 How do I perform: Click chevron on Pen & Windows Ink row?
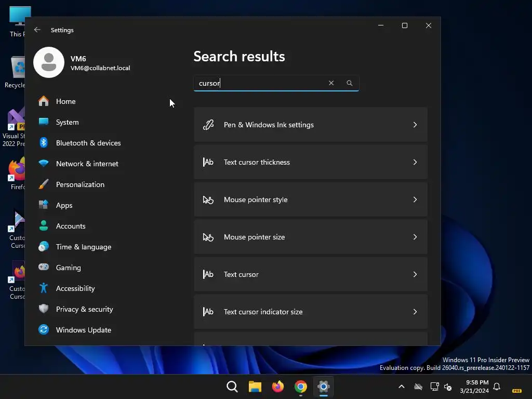[415, 125]
